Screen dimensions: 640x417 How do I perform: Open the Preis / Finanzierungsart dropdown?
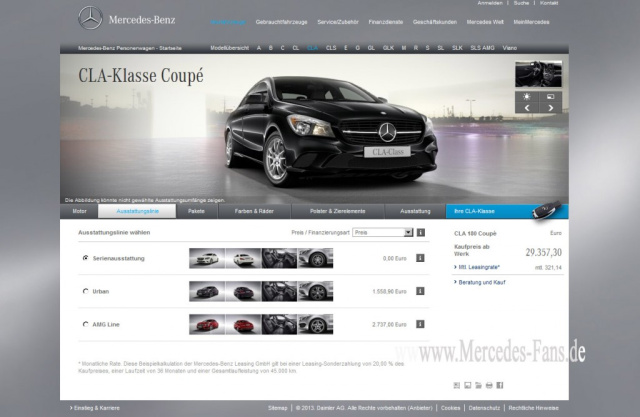pyautogui.click(x=381, y=232)
